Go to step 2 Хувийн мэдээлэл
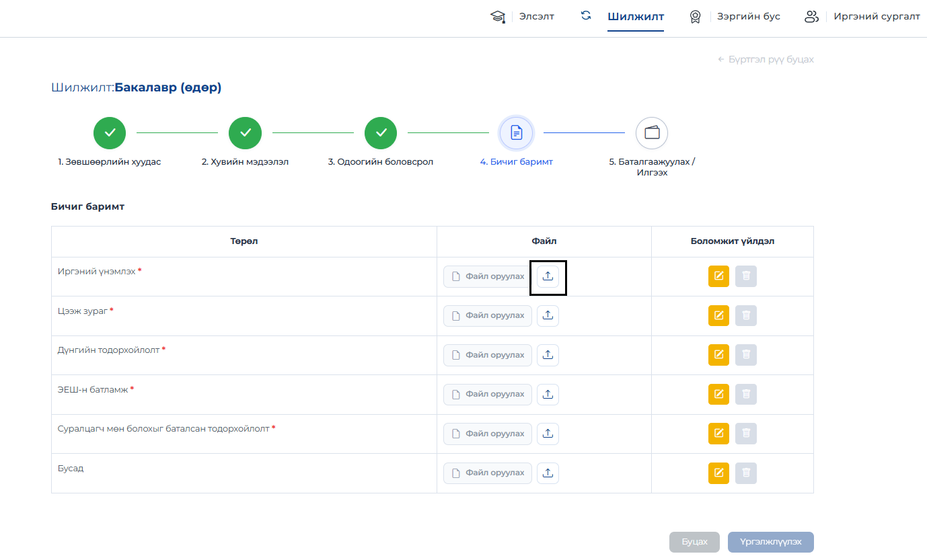 pyautogui.click(x=246, y=133)
